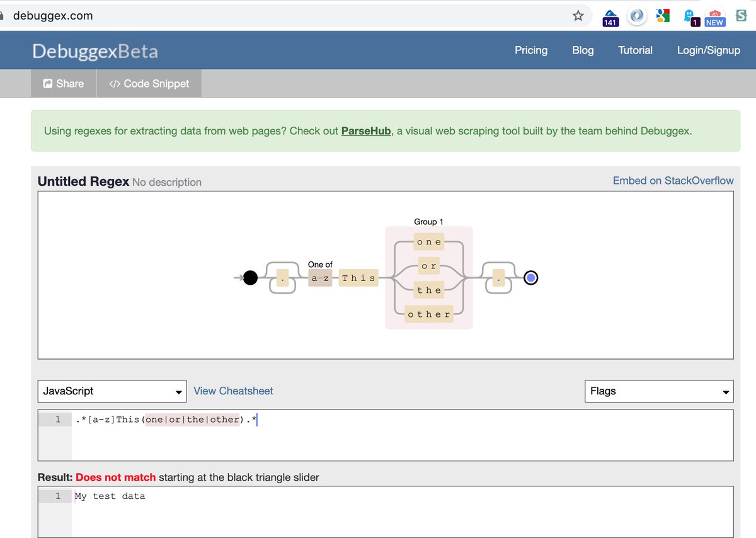Go to the Pricing page
The width and height of the screenshot is (756, 538).
pyautogui.click(x=531, y=50)
